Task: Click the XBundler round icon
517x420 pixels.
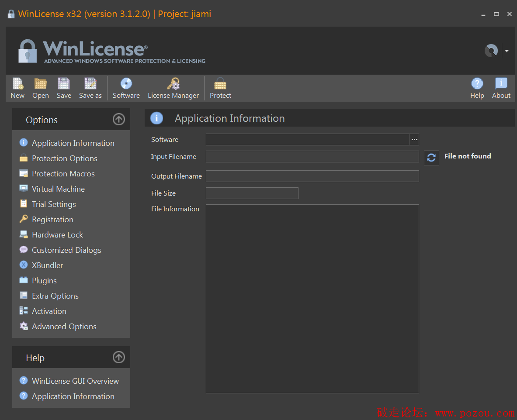Action: (24, 265)
